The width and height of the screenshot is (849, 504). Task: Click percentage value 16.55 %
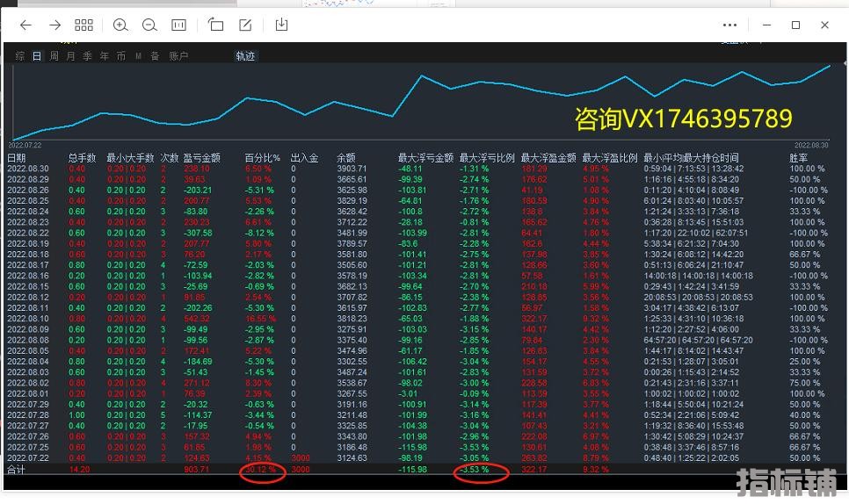tap(260, 319)
